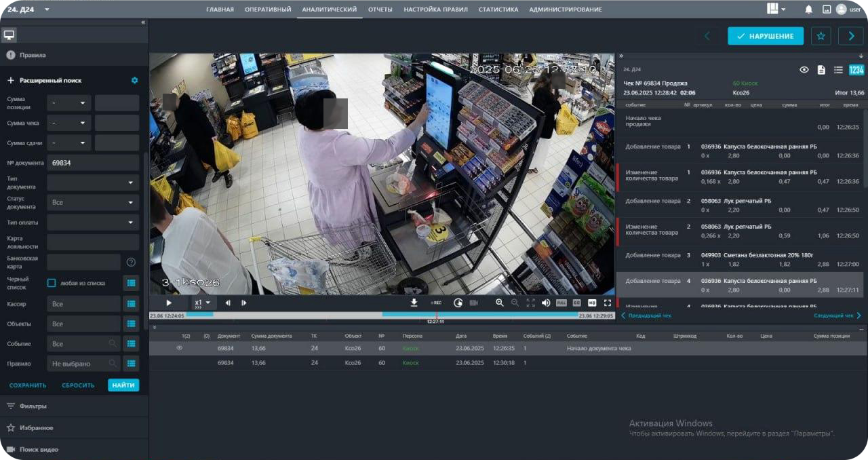The height and width of the screenshot is (460, 868).
Task: Download the video clip with the download icon
Action: tap(414, 303)
